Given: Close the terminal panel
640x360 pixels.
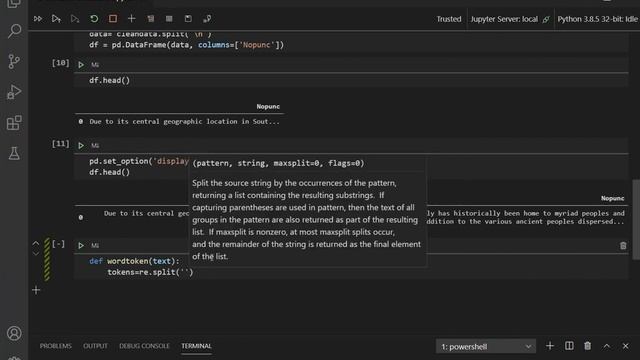Looking at the screenshot, I should pos(625,346).
